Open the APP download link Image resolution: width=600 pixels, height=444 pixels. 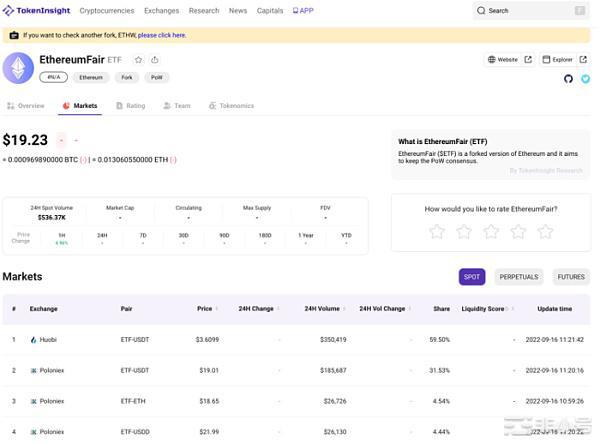[303, 11]
